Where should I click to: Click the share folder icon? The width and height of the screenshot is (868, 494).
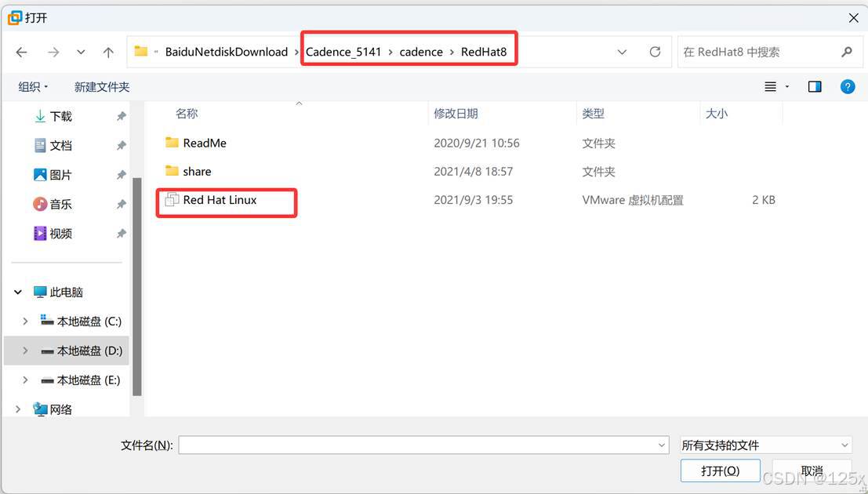point(173,171)
